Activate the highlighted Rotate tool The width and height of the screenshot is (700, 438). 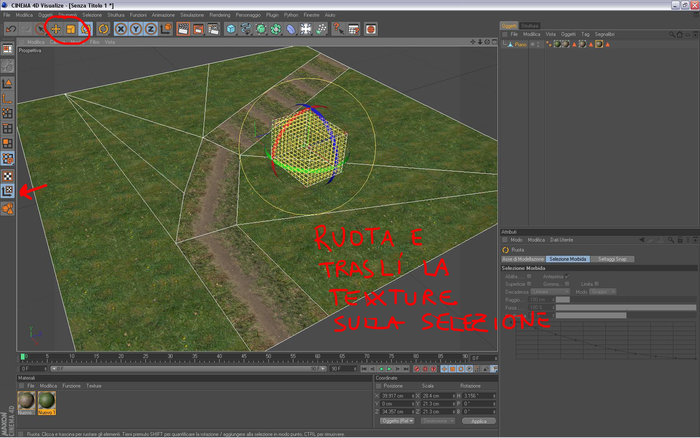(85, 29)
